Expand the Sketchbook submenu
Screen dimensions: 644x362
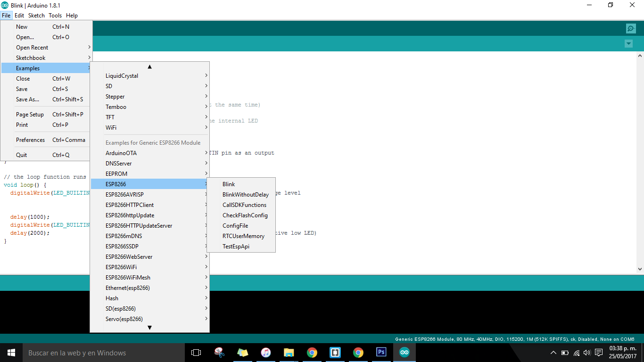click(x=46, y=58)
